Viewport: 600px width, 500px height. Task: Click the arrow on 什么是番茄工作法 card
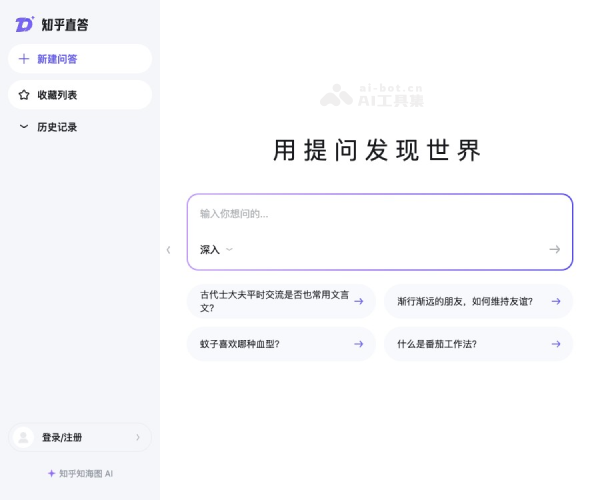(x=556, y=344)
